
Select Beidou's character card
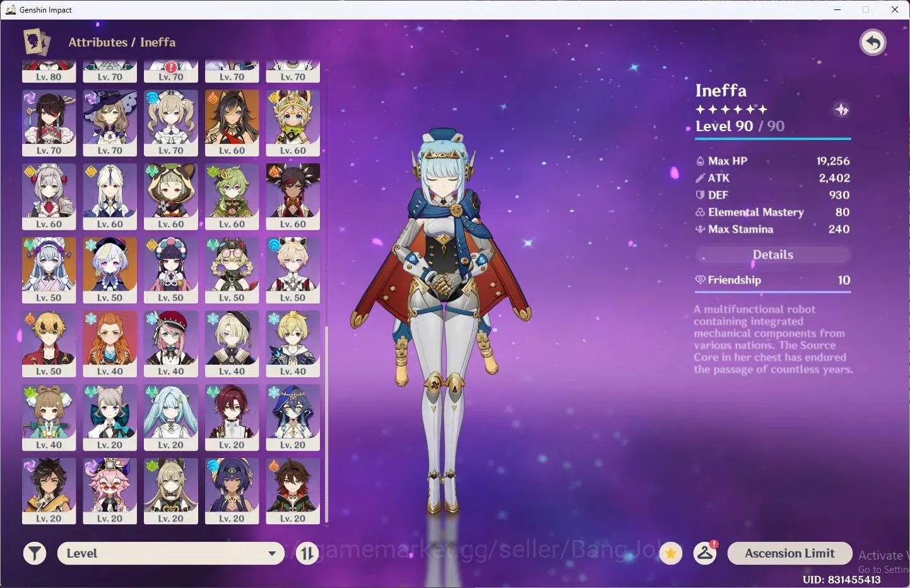click(x=49, y=123)
